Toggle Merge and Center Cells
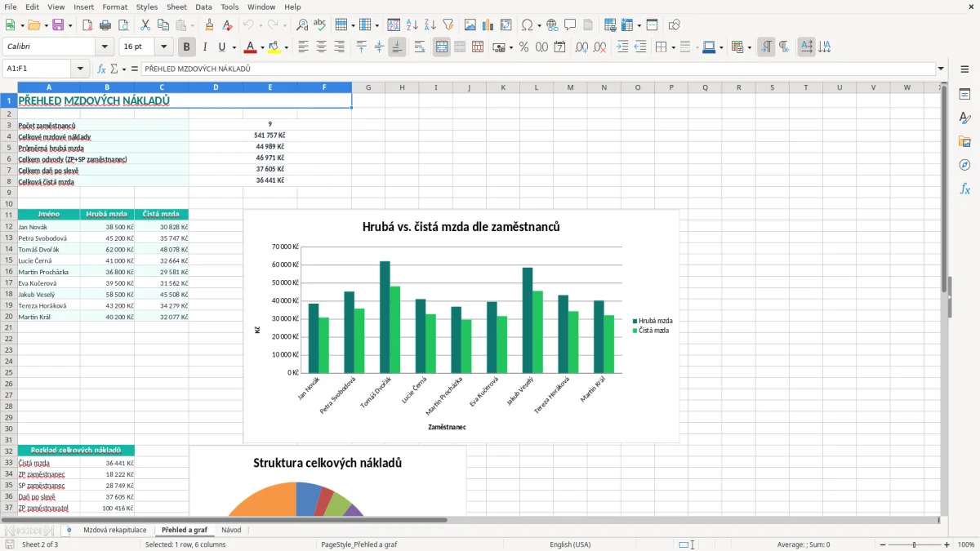The height and width of the screenshot is (551, 980). tap(442, 47)
